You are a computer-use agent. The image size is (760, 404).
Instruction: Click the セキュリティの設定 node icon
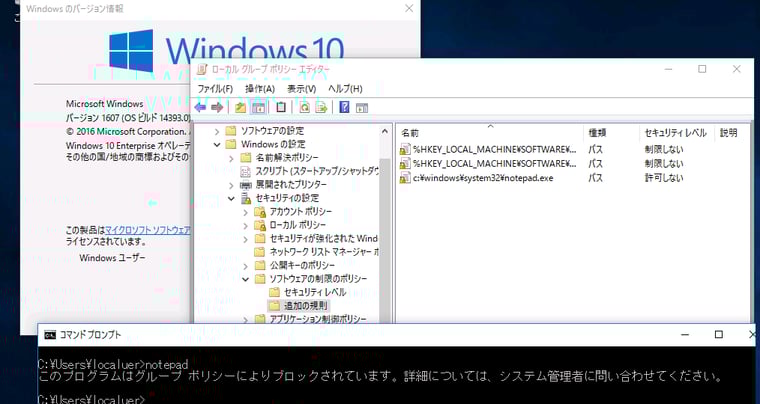246,198
